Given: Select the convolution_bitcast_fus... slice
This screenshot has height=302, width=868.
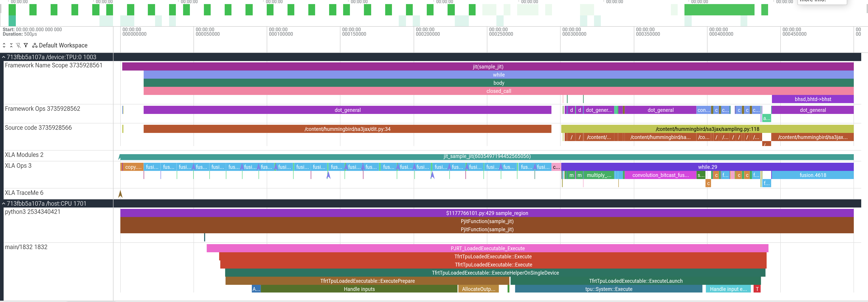Looking at the screenshot, I should 660,175.
